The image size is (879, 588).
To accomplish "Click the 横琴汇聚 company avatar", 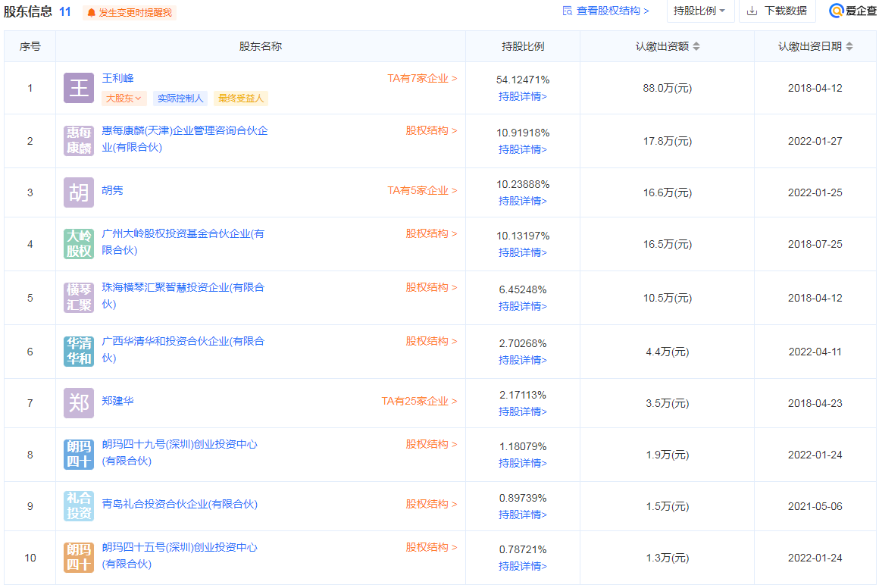I will click(x=79, y=297).
